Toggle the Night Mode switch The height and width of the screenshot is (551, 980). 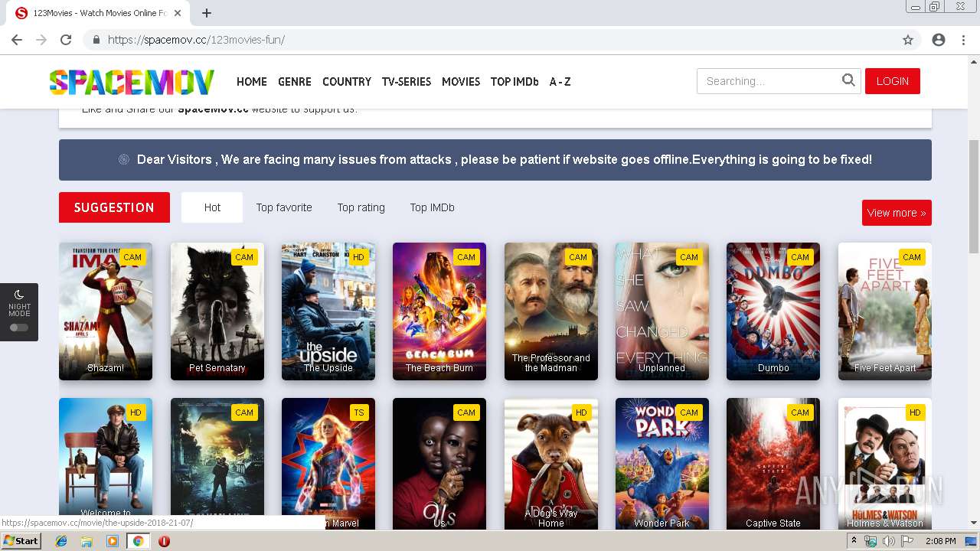coord(19,328)
